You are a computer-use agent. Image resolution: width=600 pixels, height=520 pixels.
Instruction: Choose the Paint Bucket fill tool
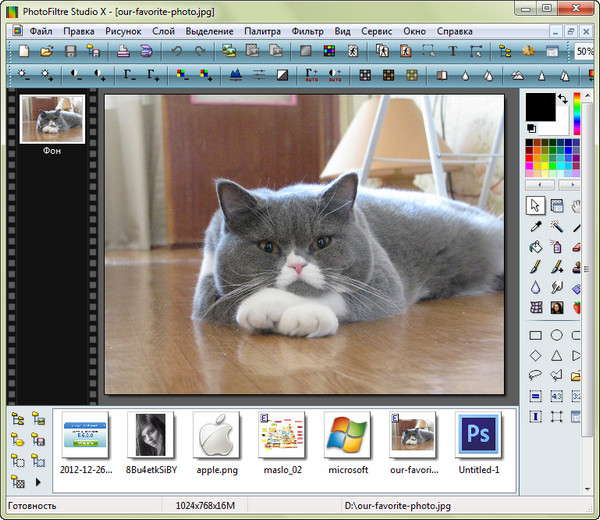(535, 247)
